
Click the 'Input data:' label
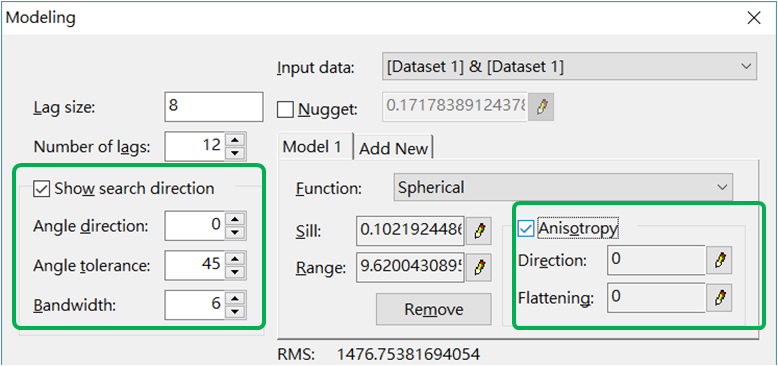[316, 68]
